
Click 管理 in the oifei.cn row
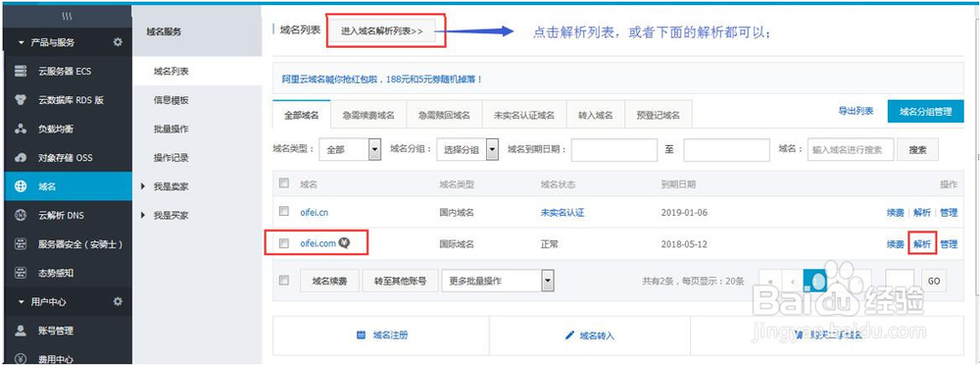pos(948,212)
